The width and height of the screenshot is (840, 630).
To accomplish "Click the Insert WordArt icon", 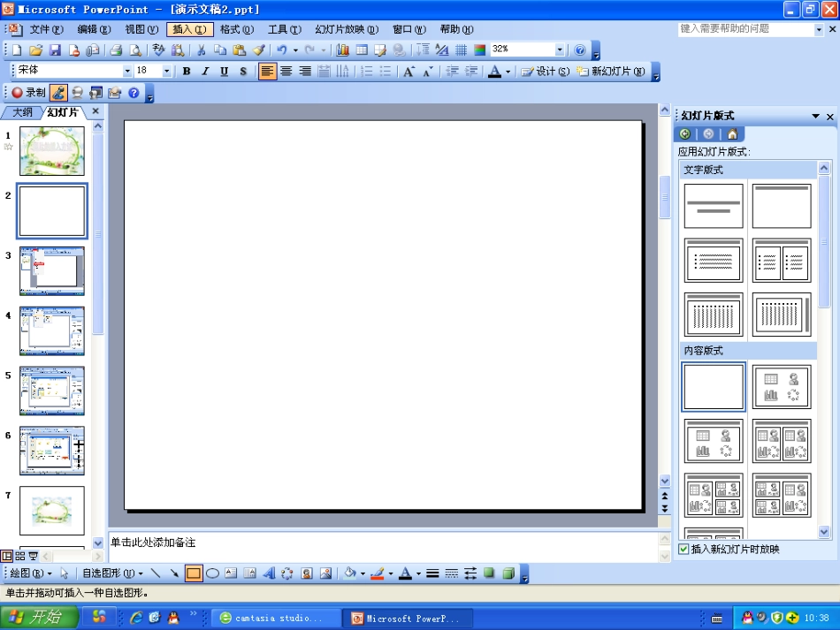I will click(x=269, y=573).
